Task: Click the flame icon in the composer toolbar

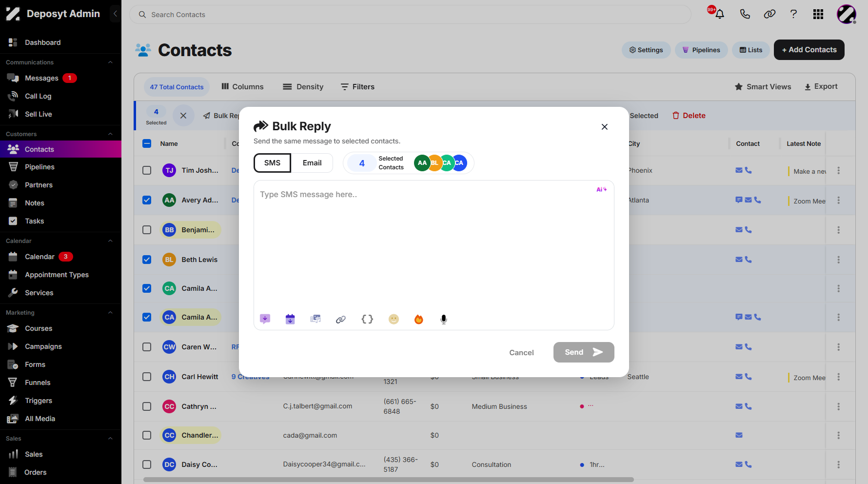Action: click(x=418, y=319)
